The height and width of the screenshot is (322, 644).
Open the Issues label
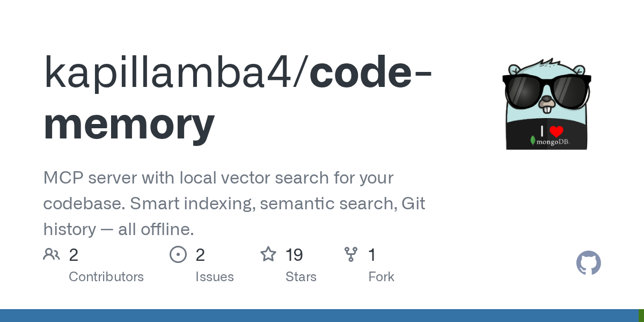pyautogui.click(x=215, y=277)
